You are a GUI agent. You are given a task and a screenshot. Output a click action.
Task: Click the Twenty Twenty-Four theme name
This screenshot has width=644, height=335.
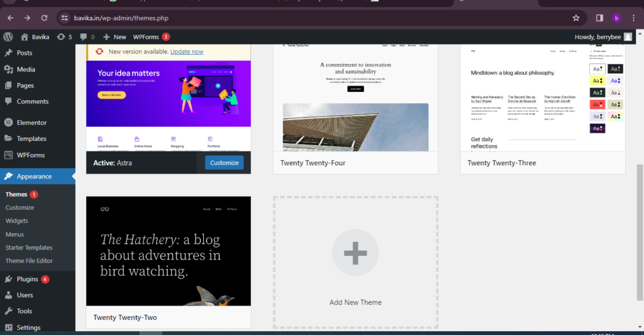[x=313, y=163]
